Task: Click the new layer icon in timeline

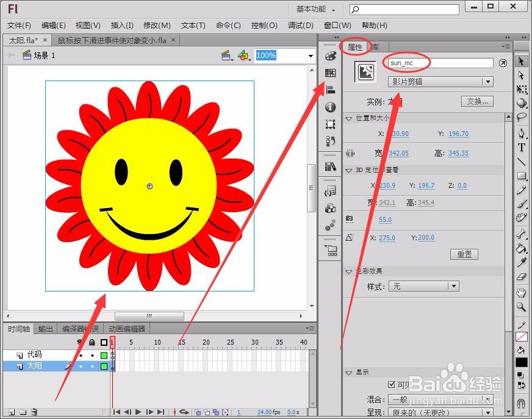Action: tap(12, 412)
